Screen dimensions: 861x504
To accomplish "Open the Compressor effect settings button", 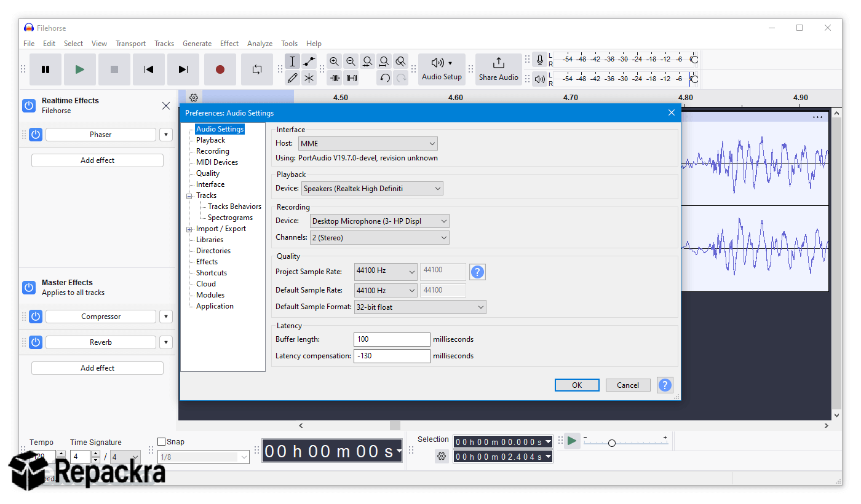I will tap(101, 317).
